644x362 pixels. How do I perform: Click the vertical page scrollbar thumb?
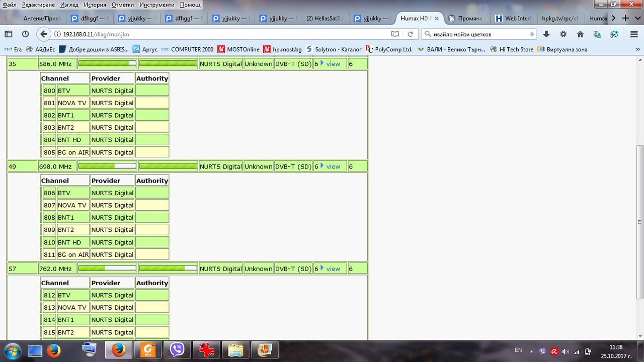click(x=640, y=223)
